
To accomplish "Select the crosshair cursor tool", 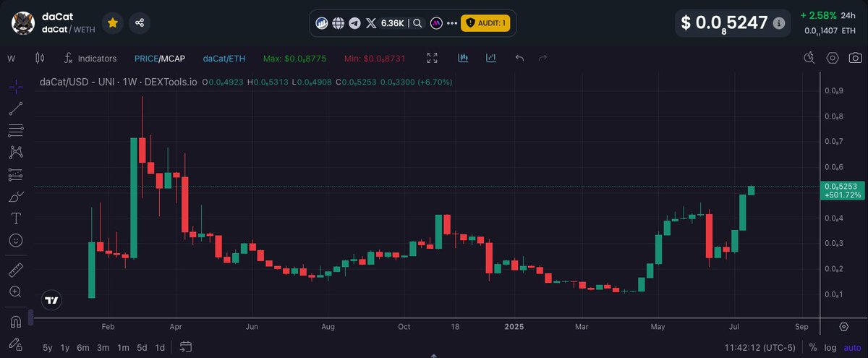I will pyautogui.click(x=16, y=87).
